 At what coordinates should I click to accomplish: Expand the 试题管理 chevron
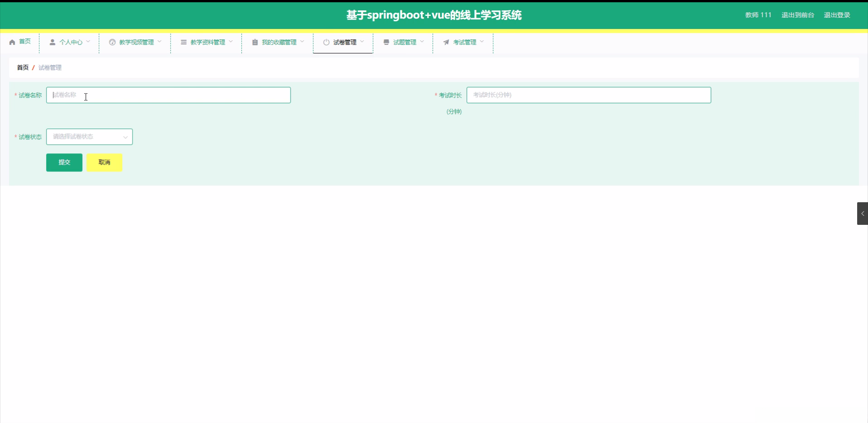(422, 42)
